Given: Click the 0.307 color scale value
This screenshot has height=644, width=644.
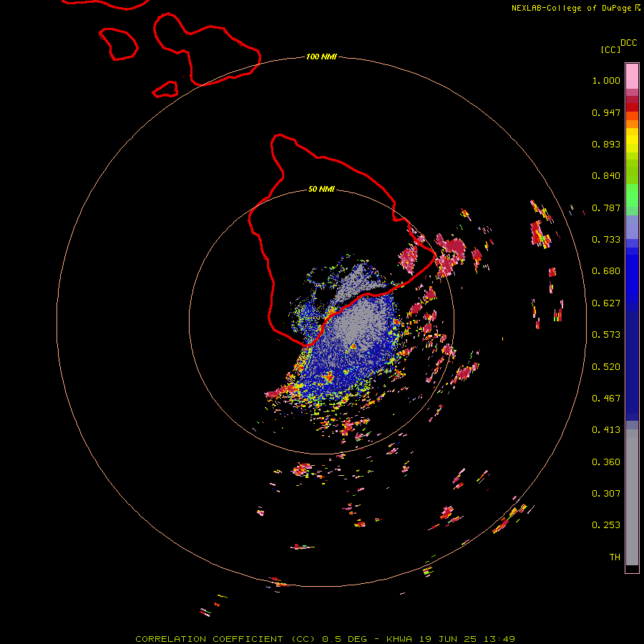Looking at the screenshot, I should point(606,494).
